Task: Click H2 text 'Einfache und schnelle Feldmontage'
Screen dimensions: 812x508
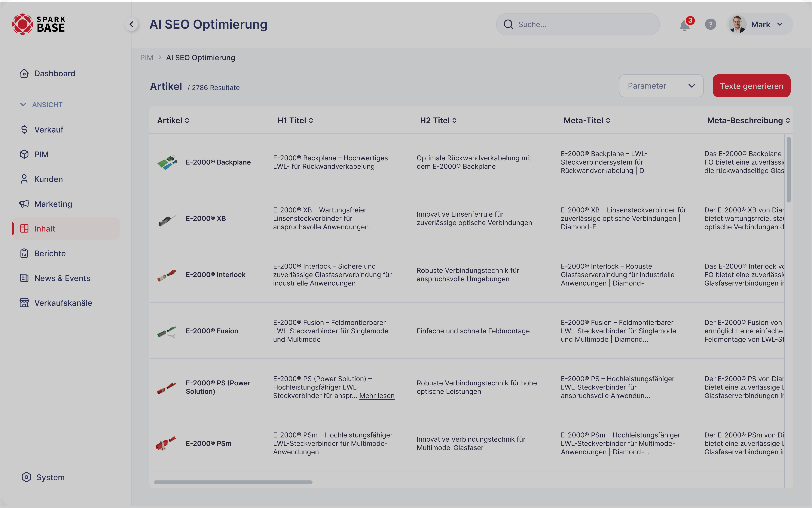Action: [x=473, y=331]
